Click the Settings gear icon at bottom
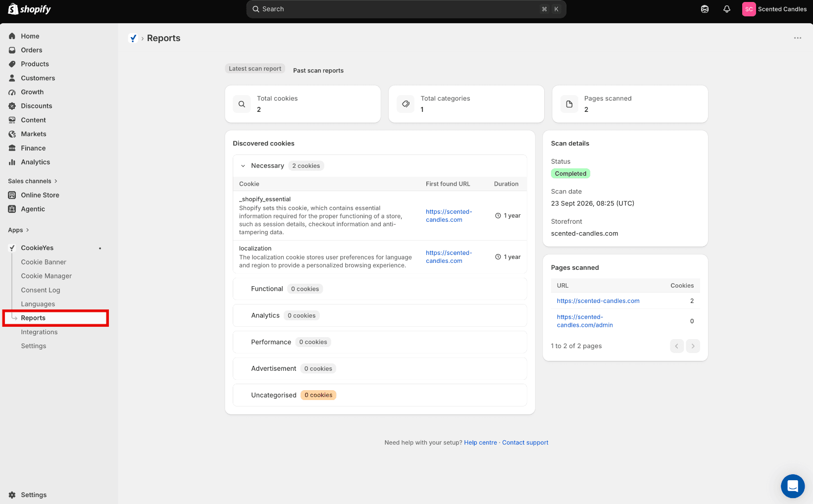The height and width of the screenshot is (504, 813). pyautogui.click(x=12, y=495)
